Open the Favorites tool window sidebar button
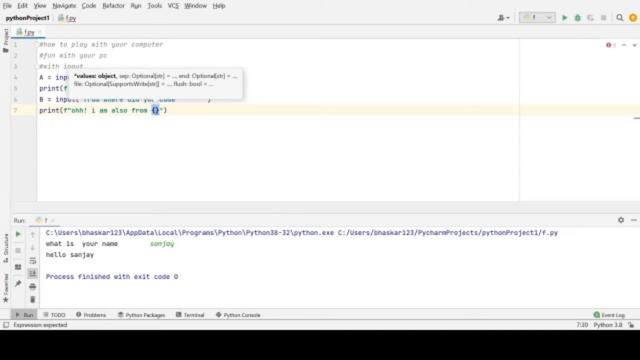Image resolution: width=640 pixels, height=360 pixels. 6,288
